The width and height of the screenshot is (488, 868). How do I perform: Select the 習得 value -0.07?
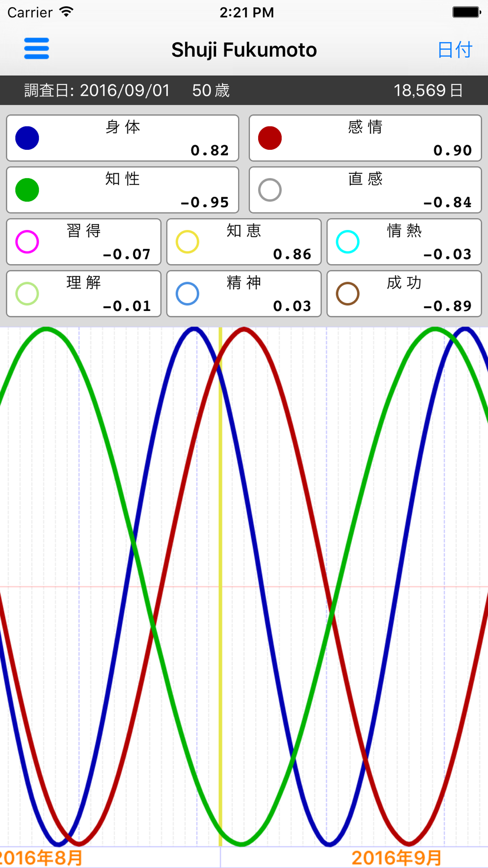[126, 254]
